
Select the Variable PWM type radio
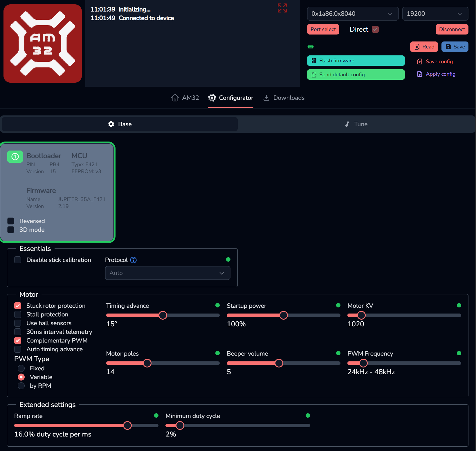point(21,377)
